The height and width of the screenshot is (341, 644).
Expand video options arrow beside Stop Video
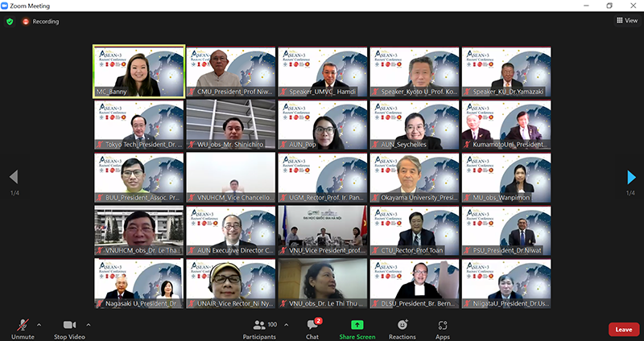pos(89,325)
